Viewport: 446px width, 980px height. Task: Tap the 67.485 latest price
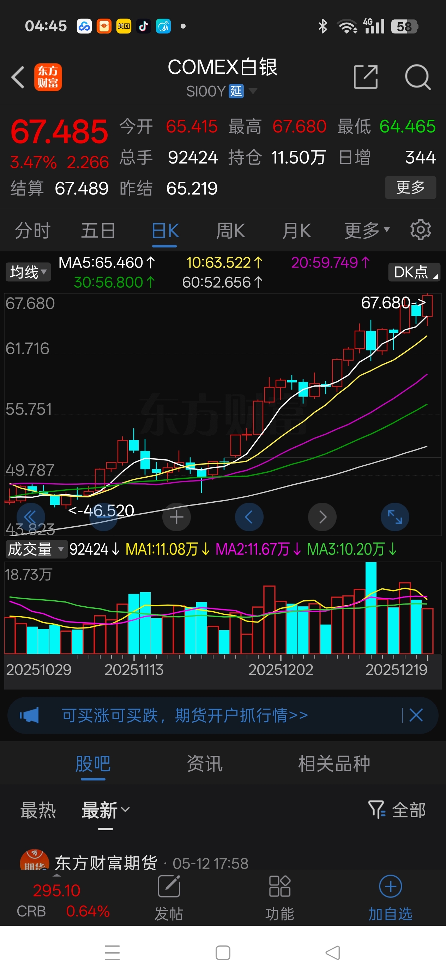(59, 131)
